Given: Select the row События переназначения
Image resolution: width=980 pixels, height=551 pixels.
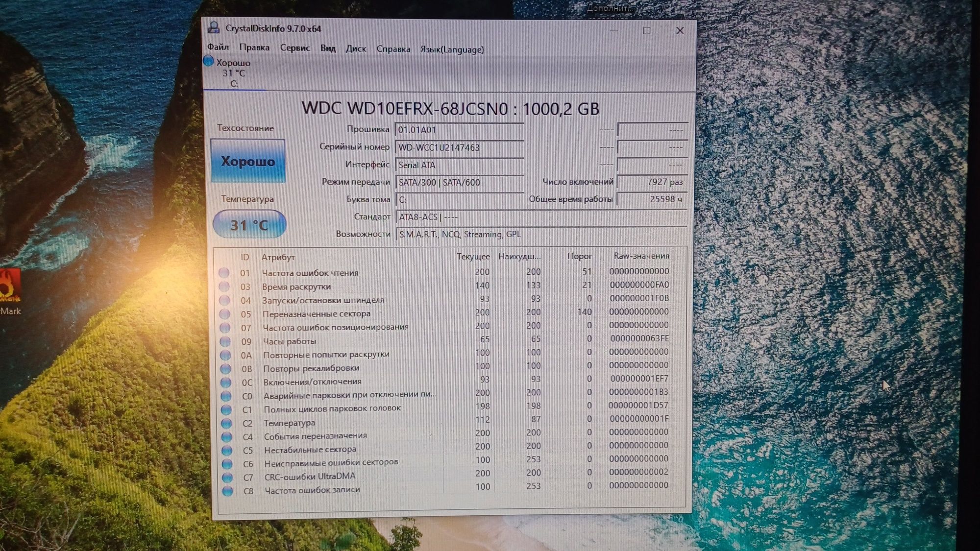Looking at the screenshot, I should click(443, 434).
